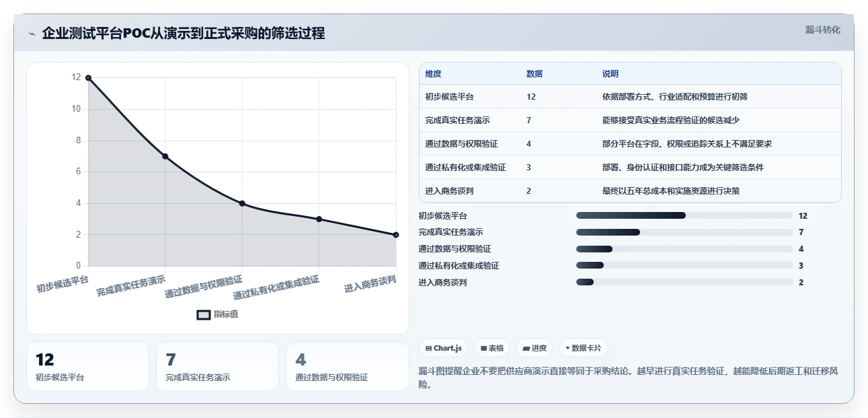The image size is (868, 418).
Task: Click the 完成真实任务演示 progress bar
Action: [684, 232]
